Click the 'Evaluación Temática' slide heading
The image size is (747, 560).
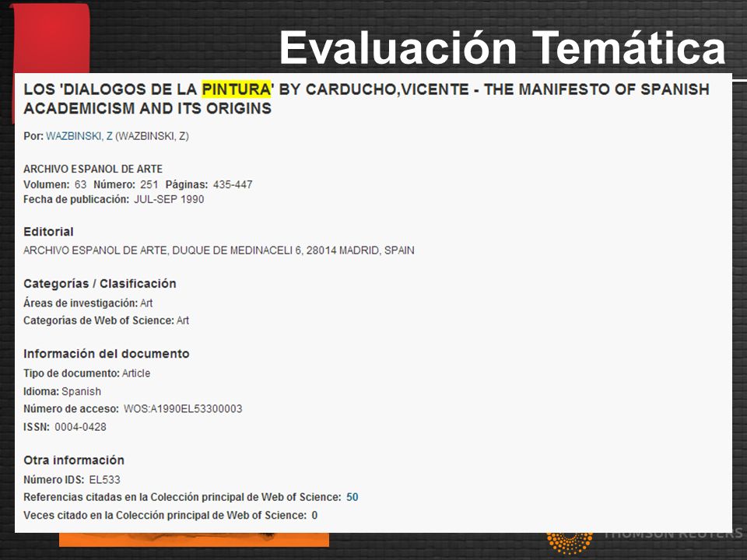click(502, 47)
